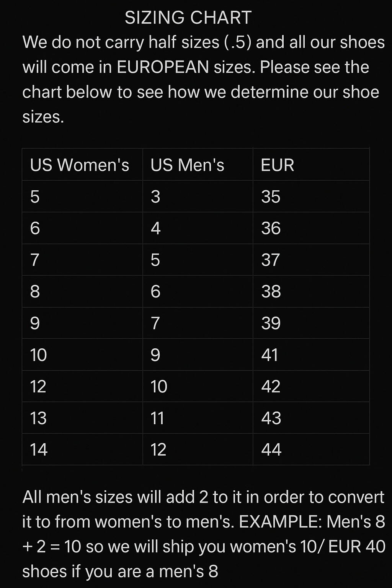Screen dimensions: 392x588
Task: Select the EUR 43 cell
Action: point(271,418)
